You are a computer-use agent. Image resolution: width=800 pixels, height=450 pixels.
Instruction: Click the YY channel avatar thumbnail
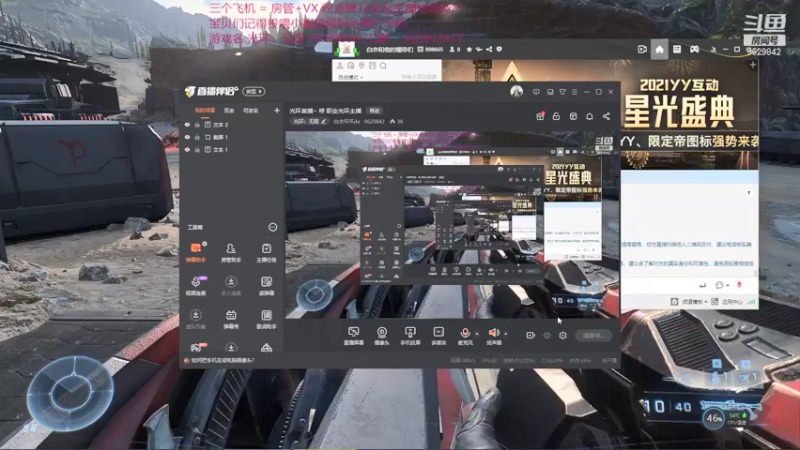click(347, 49)
